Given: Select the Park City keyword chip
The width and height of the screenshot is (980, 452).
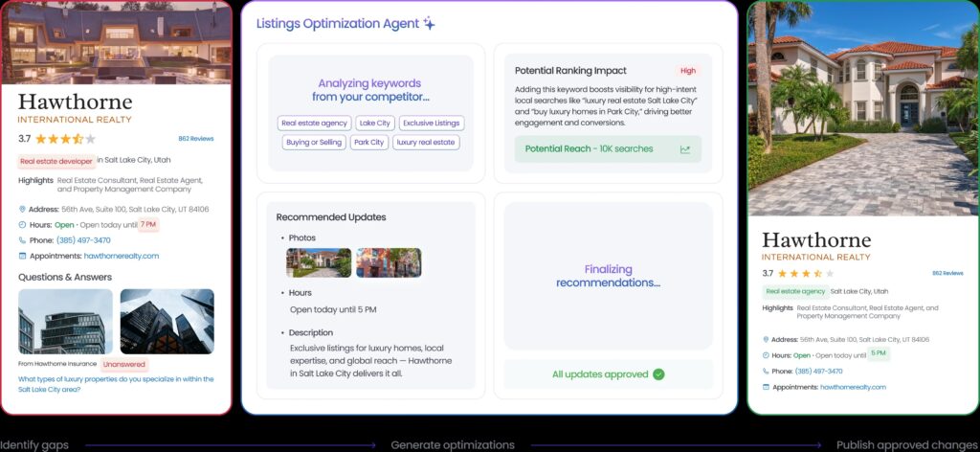Looking at the screenshot, I should pyautogui.click(x=367, y=142).
